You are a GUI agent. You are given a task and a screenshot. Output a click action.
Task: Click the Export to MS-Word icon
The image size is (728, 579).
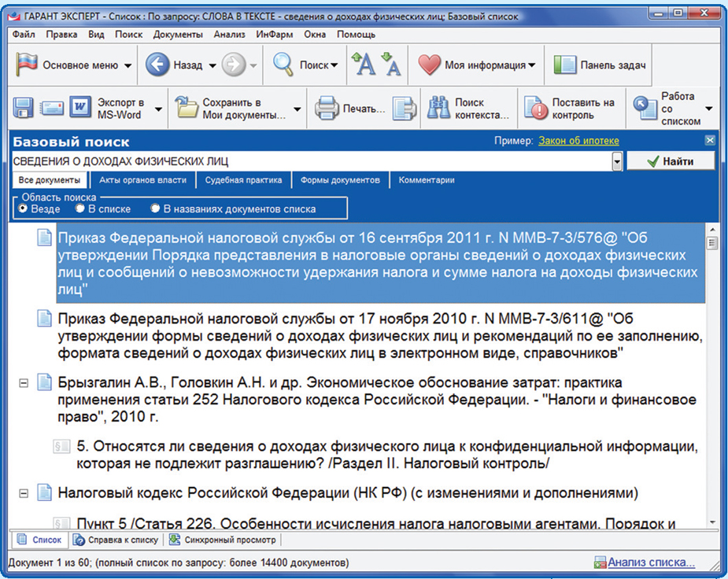click(80, 109)
